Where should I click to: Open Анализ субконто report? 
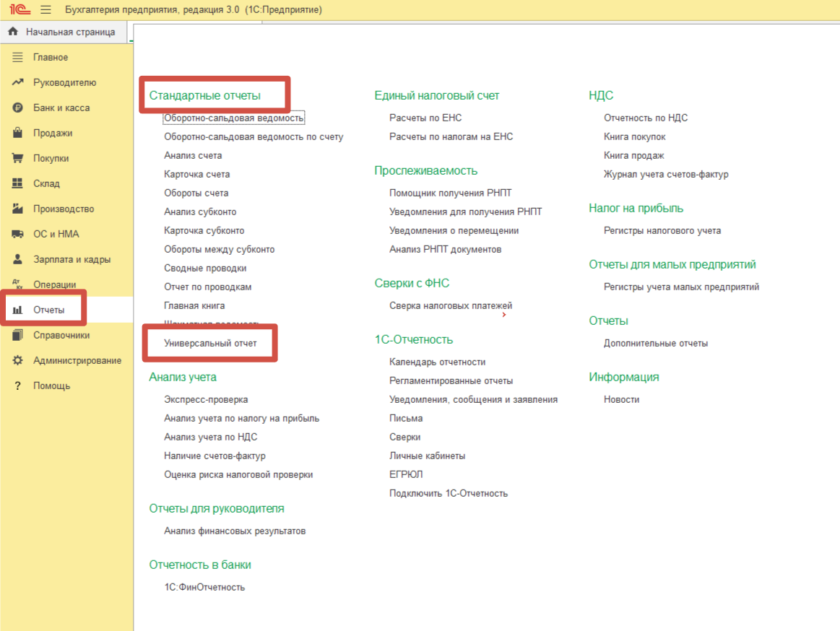click(x=200, y=211)
